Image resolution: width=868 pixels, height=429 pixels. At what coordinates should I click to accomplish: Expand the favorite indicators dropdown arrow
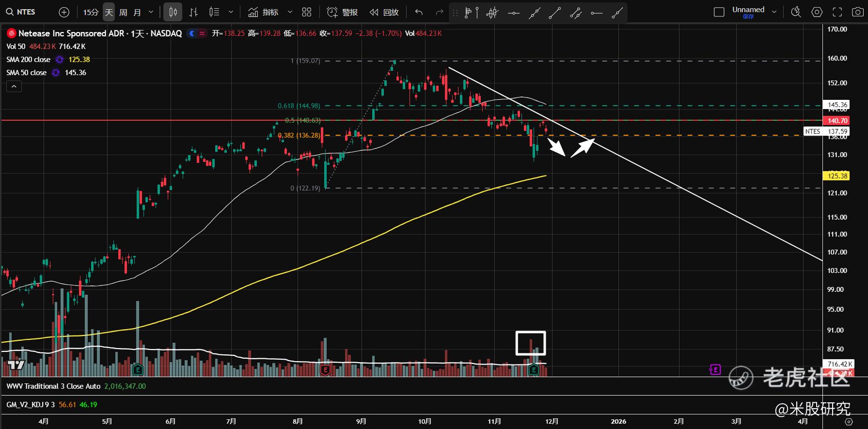pyautogui.click(x=290, y=12)
